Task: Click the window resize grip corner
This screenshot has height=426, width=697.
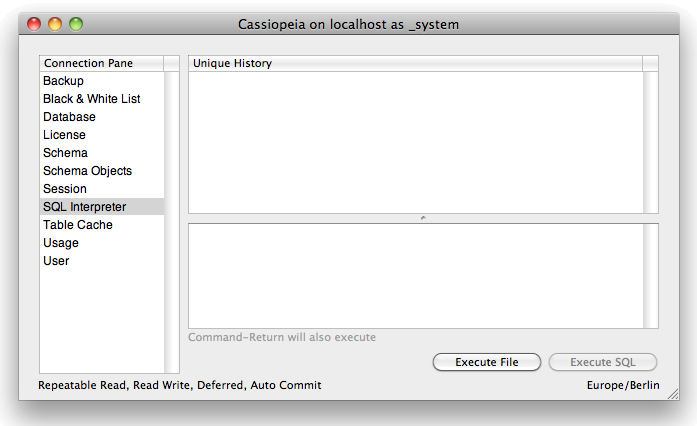Action: [673, 394]
